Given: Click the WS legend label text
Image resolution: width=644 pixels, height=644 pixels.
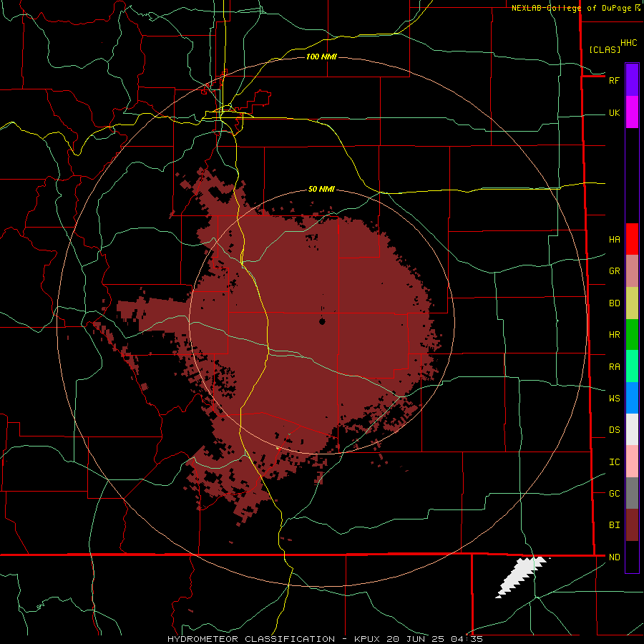Looking at the screenshot, I should point(614,399).
